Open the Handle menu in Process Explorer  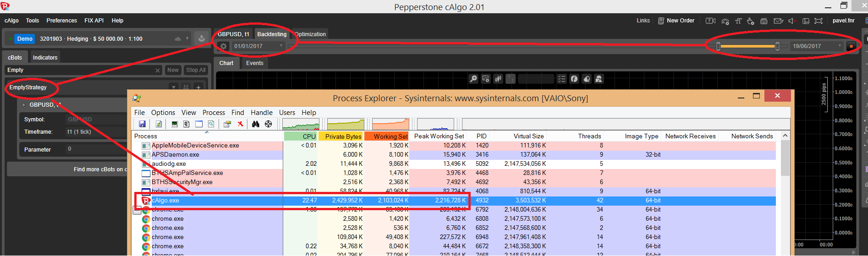[262, 113]
